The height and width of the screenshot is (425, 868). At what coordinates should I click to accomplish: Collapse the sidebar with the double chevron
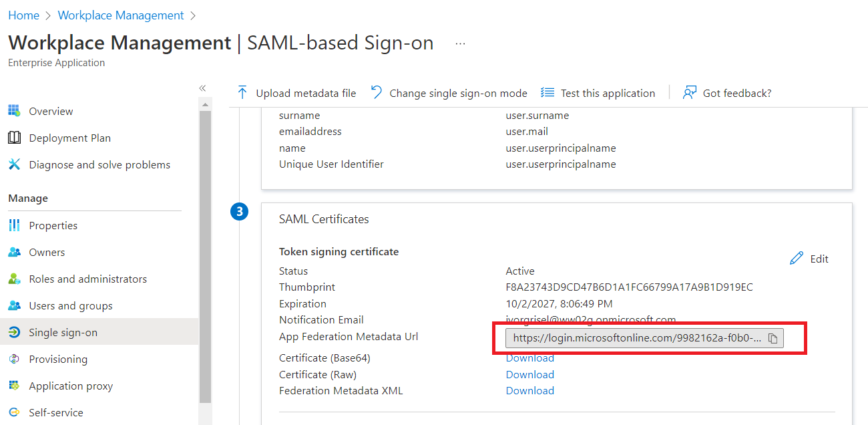[x=202, y=88]
